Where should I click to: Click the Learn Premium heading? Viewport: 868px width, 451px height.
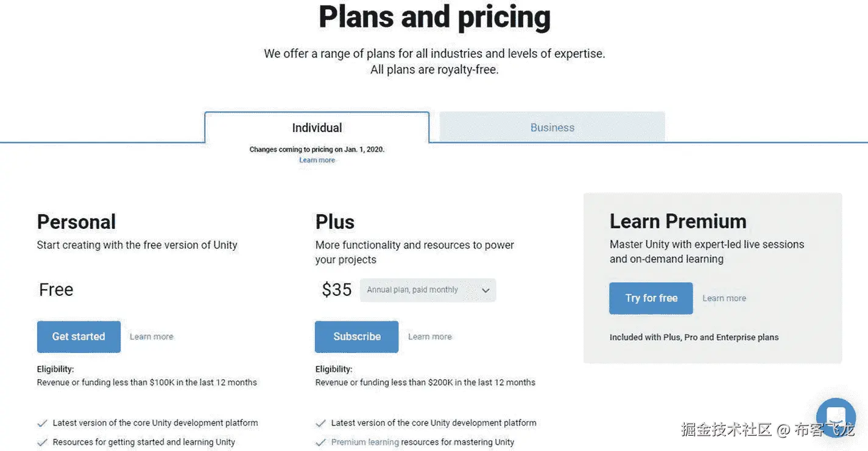click(x=677, y=221)
